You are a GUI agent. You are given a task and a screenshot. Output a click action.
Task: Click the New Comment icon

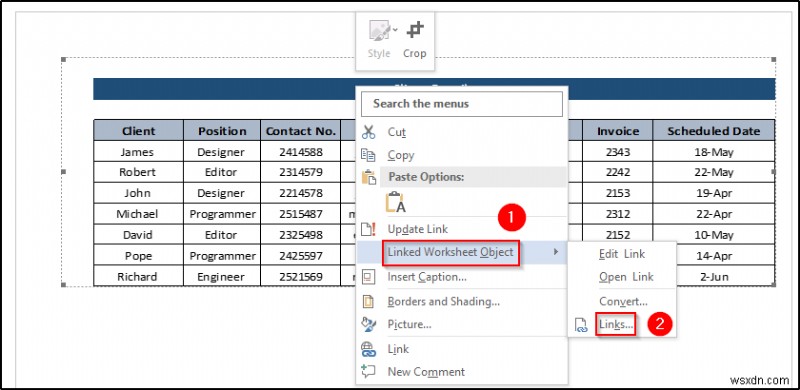coord(368,372)
